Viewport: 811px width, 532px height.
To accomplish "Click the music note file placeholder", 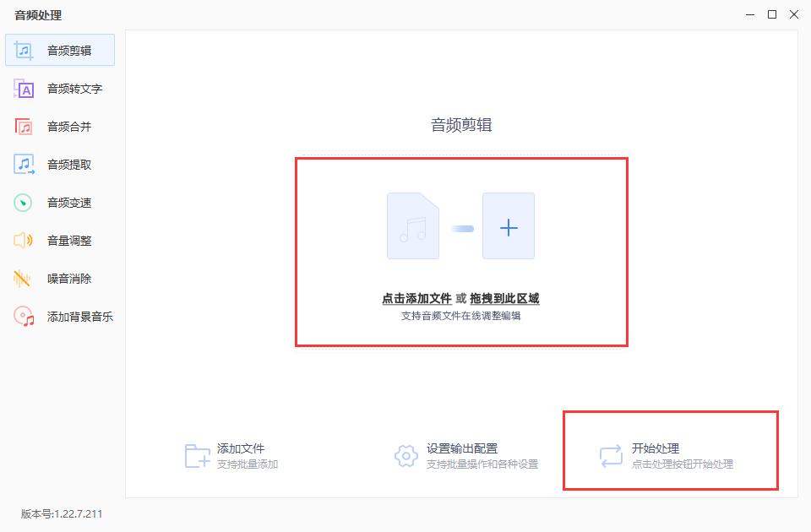I will click(413, 225).
